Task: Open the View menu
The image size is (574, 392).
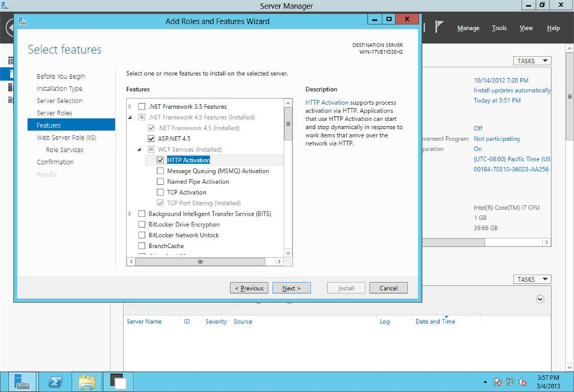Action: tap(527, 28)
